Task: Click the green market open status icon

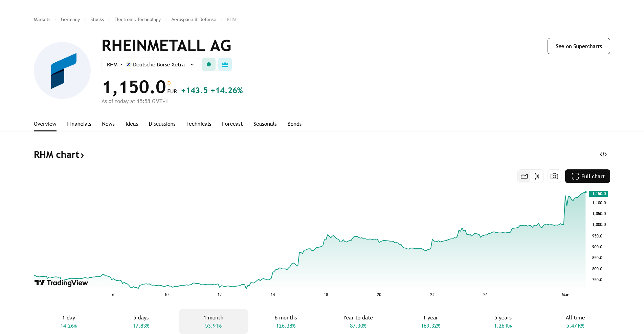Action: [x=209, y=64]
